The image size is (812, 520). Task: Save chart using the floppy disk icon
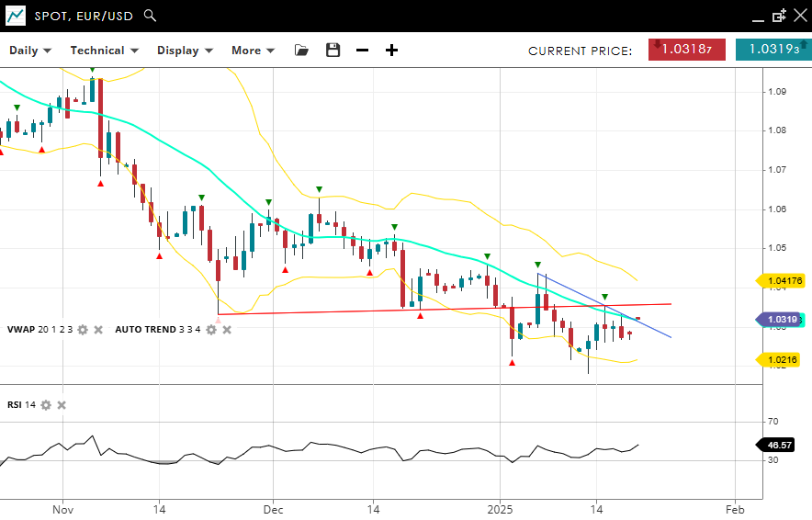(x=333, y=51)
